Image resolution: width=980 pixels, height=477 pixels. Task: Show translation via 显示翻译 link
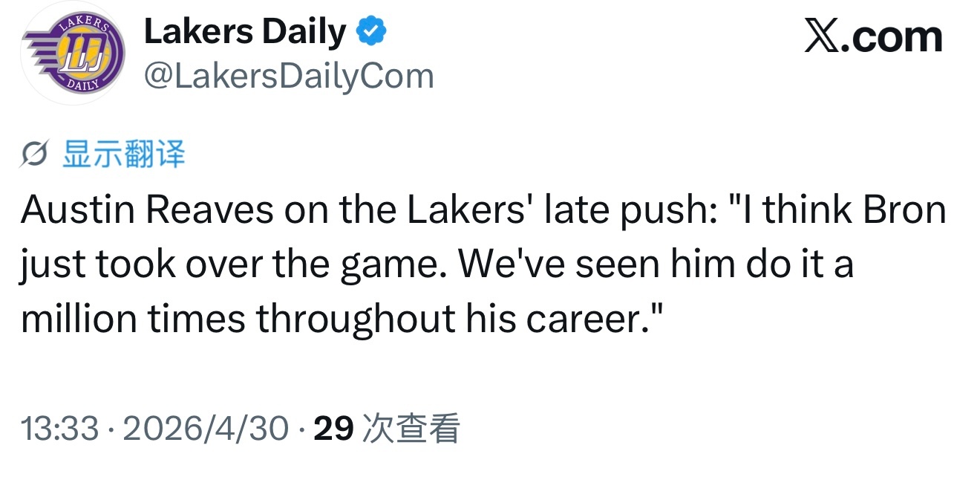tap(123, 154)
